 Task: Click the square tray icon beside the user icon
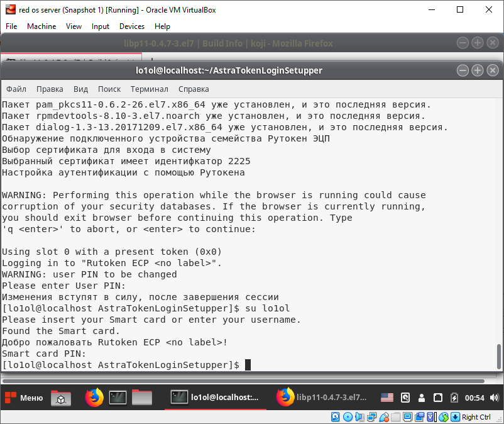tap(438, 398)
